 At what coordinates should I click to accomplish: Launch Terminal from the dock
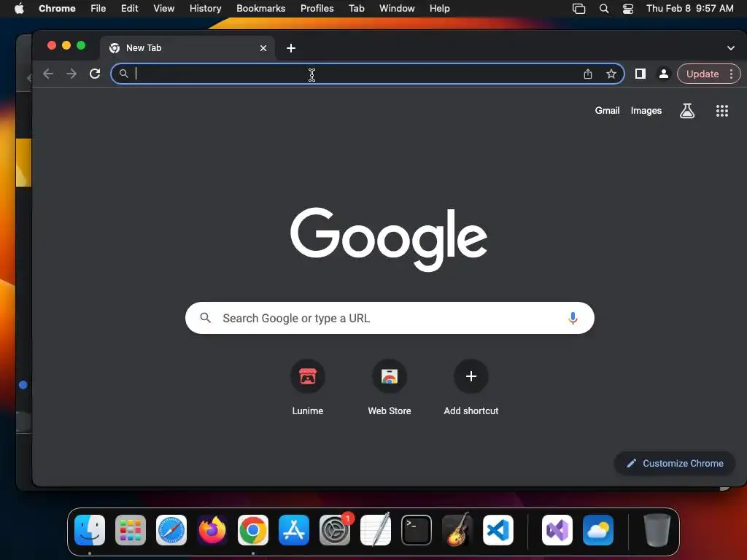(417, 530)
